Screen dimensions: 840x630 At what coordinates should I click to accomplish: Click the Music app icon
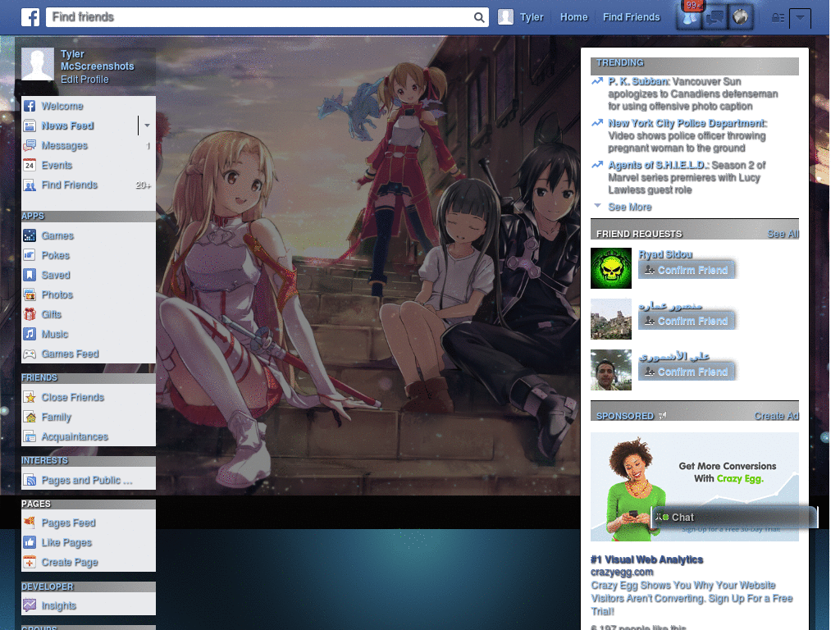[30, 335]
